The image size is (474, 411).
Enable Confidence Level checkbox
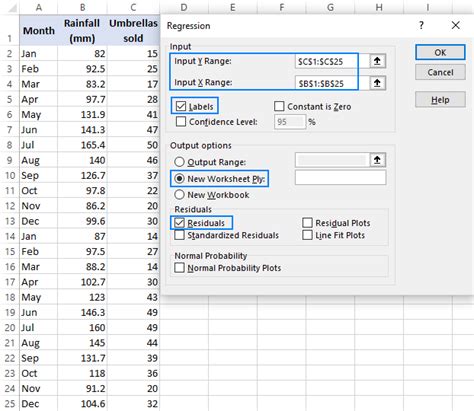[x=181, y=122]
